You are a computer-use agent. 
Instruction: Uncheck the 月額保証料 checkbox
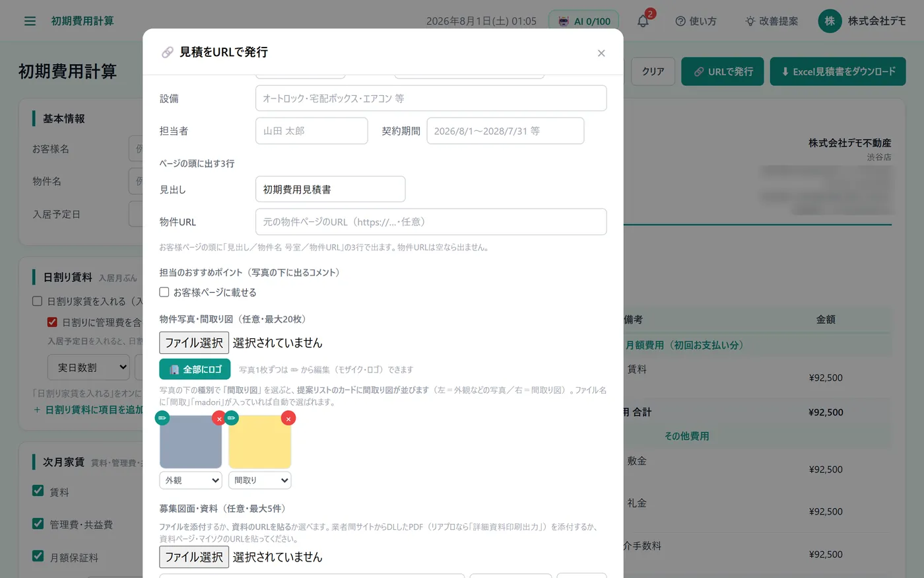click(38, 556)
